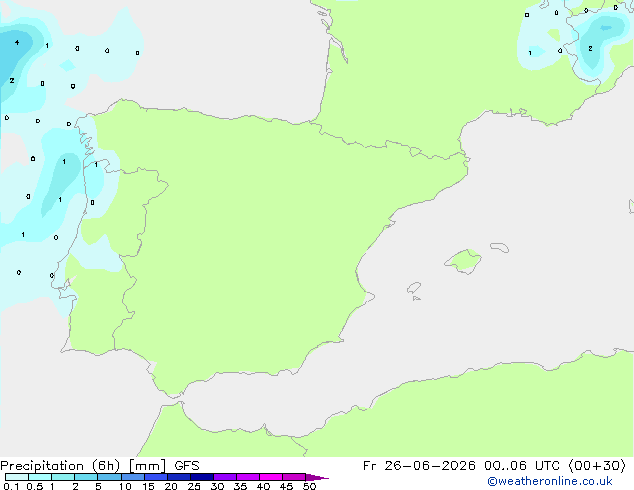Choose the 25–30 mm dark blue swatch
The width and height of the screenshot is (634, 490).
pyautogui.click(x=202, y=477)
